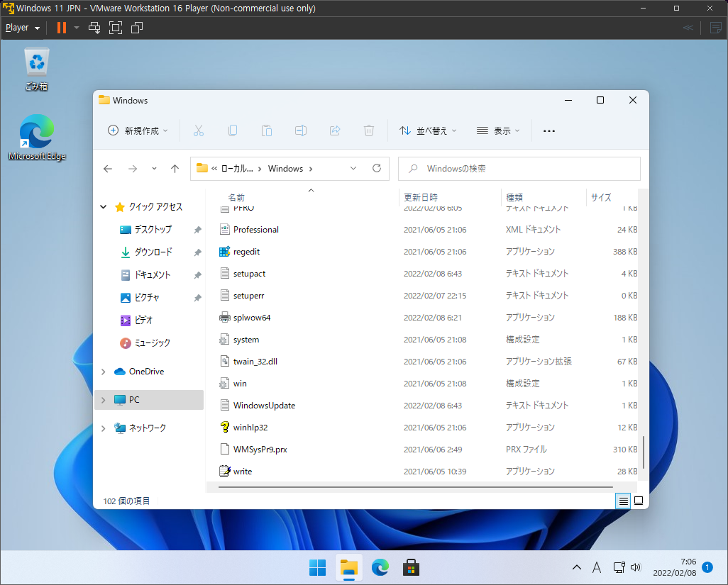Switch VMware to Unity mode icon

137,28
